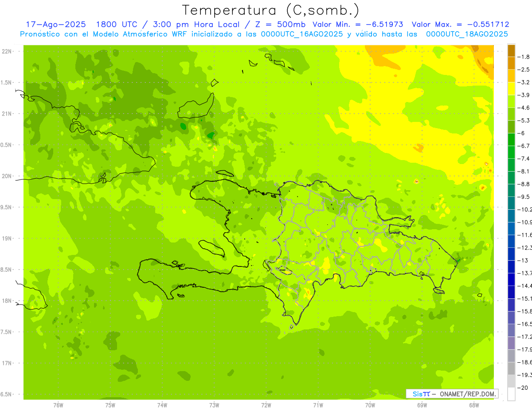Click the '74W' longitude label
This screenshot has height=411, width=532.
pos(162,405)
